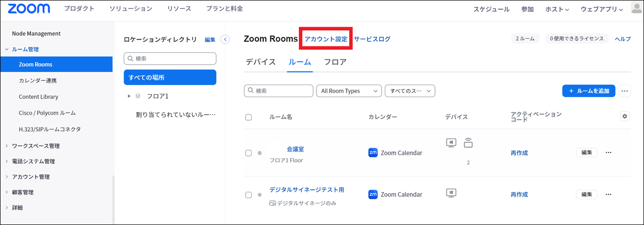
Task: Open プランと料金 page
Action: coord(225,9)
